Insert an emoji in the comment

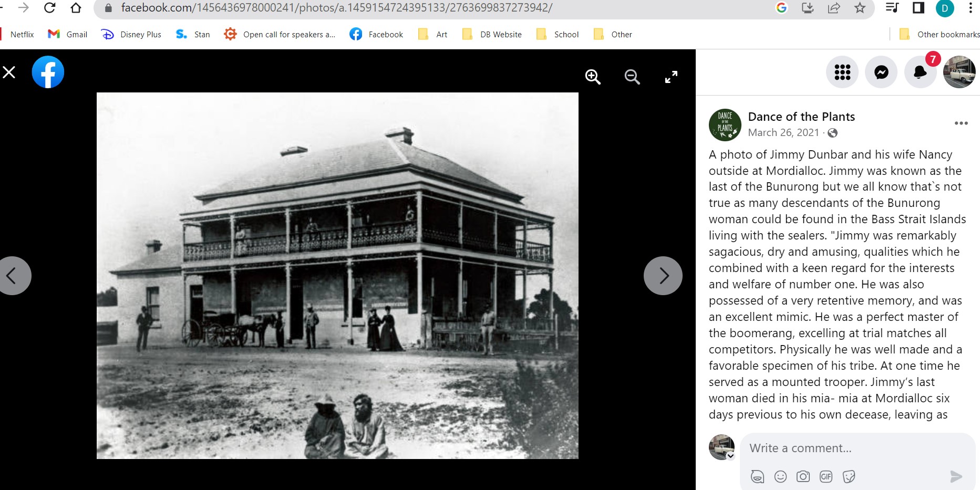point(780,476)
